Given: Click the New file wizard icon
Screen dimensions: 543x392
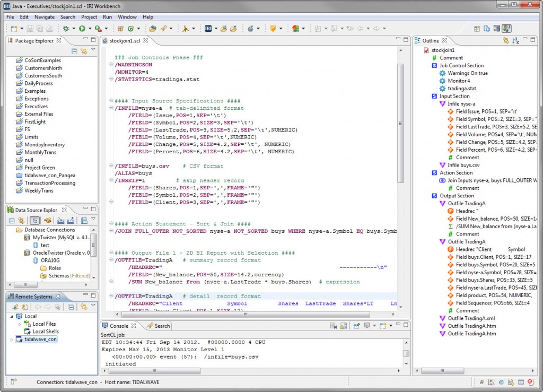Looking at the screenshot, I should click(14, 29).
